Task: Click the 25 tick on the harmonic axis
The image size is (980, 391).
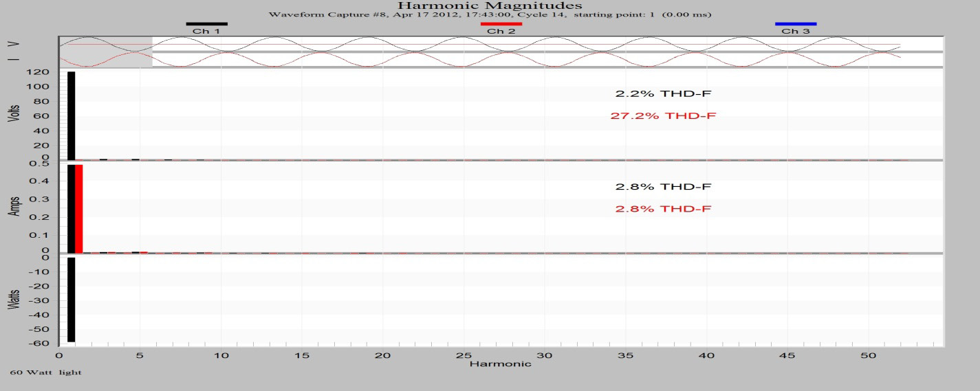Action: 464,356
